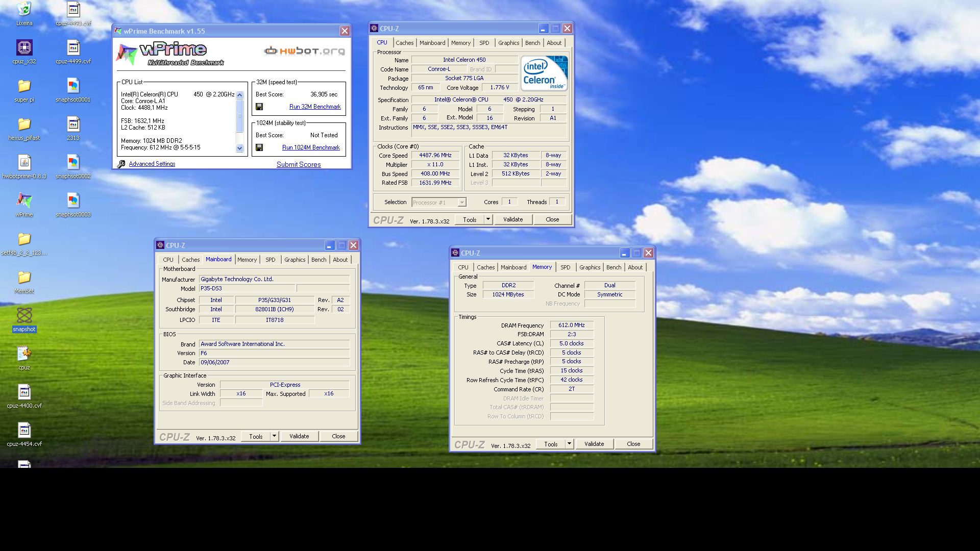Click Validate in the Memory CPU-Z window
This screenshot has height=551, width=980.
point(594,444)
